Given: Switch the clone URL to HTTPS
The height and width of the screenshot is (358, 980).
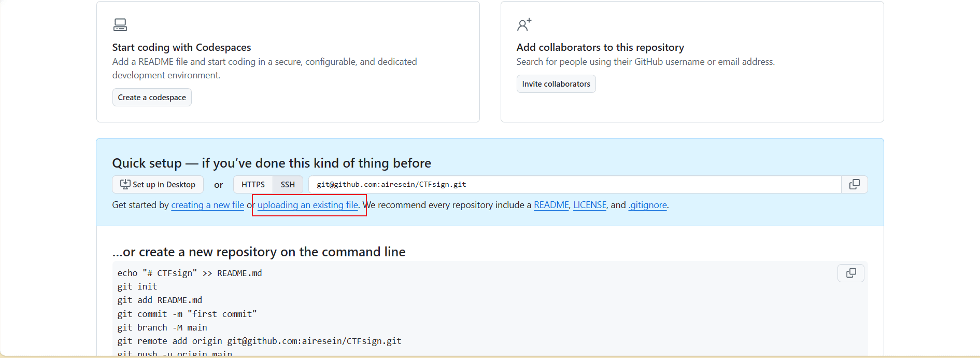Looking at the screenshot, I should coord(253,185).
